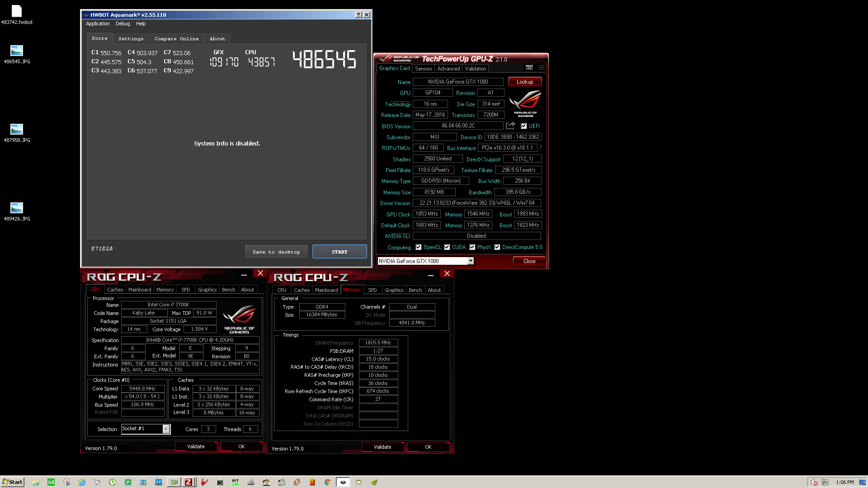
Task: Click the taskbar clock showing 1:06 PM
Action: point(844,482)
